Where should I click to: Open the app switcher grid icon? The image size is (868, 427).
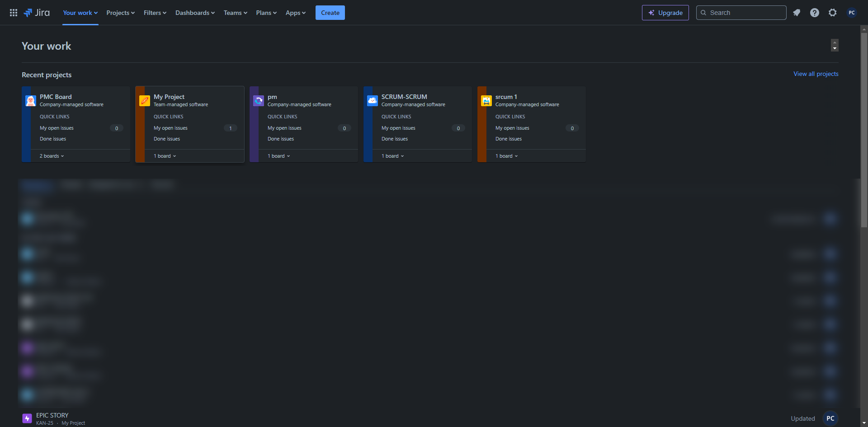[14, 13]
